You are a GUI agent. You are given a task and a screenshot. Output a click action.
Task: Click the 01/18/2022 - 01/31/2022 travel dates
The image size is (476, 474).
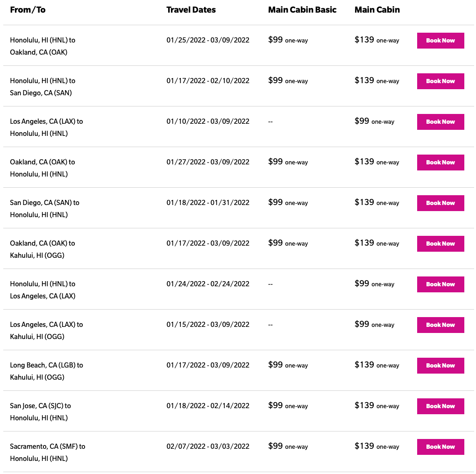click(x=208, y=203)
